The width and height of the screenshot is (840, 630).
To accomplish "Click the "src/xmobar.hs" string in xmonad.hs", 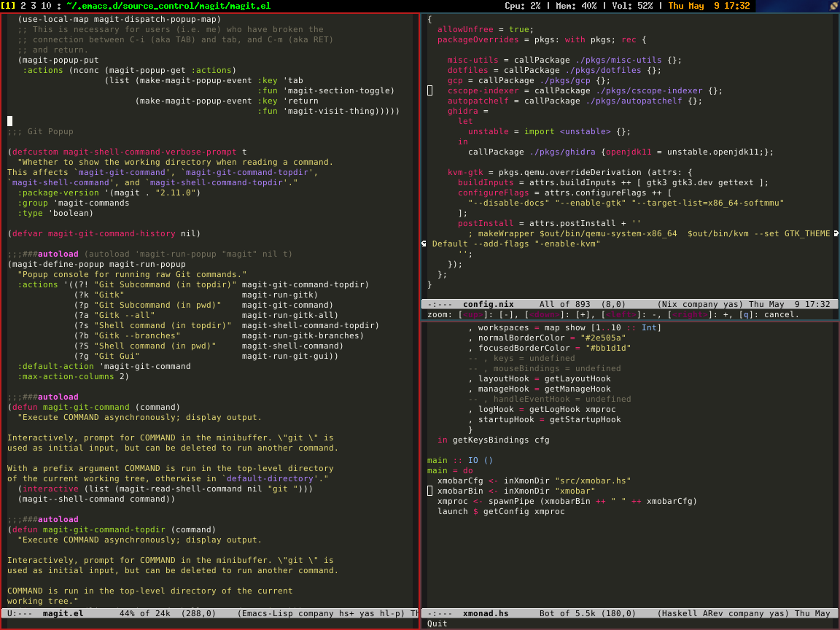I will pyautogui.click(x=593, y=481).
